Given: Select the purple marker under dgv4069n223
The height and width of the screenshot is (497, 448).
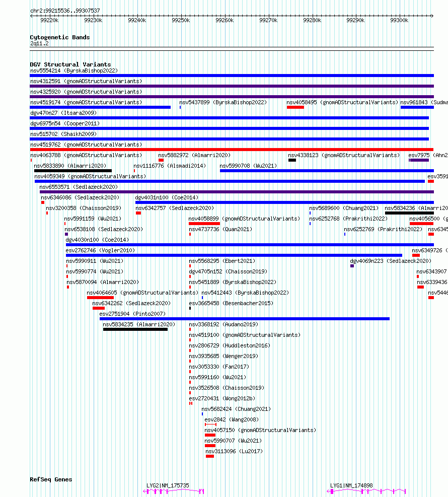Looking at the screenshot, I should 352,266.
